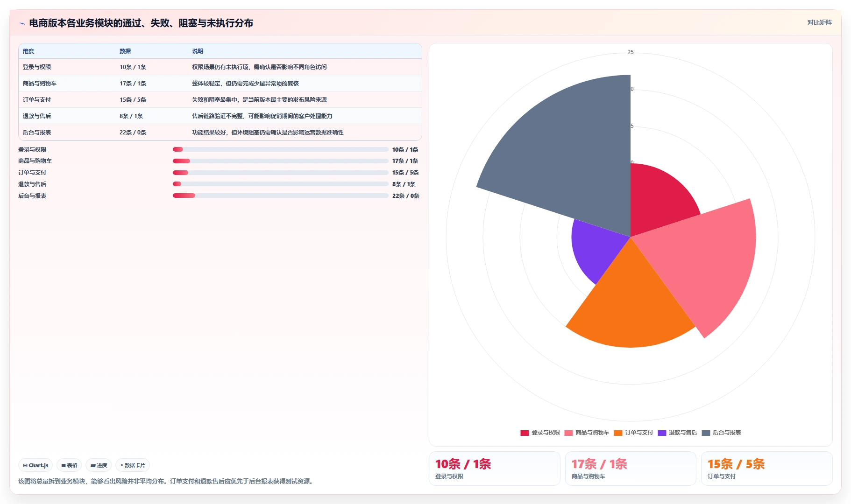Click the 电商版本各业务模块 heading text
Image resolution: width=851 pixels, height=504 pixels.
[141, 23]
